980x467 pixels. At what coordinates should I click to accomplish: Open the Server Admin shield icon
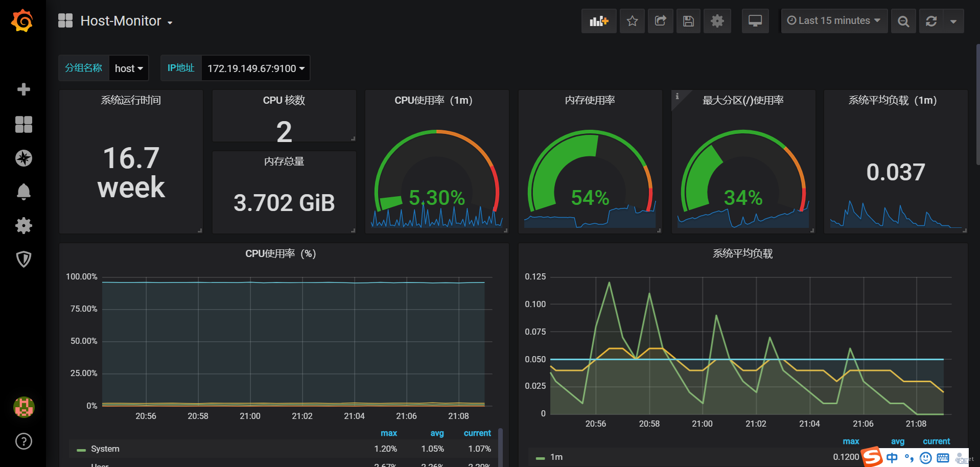pyautogui.click(x=24, y=259)
